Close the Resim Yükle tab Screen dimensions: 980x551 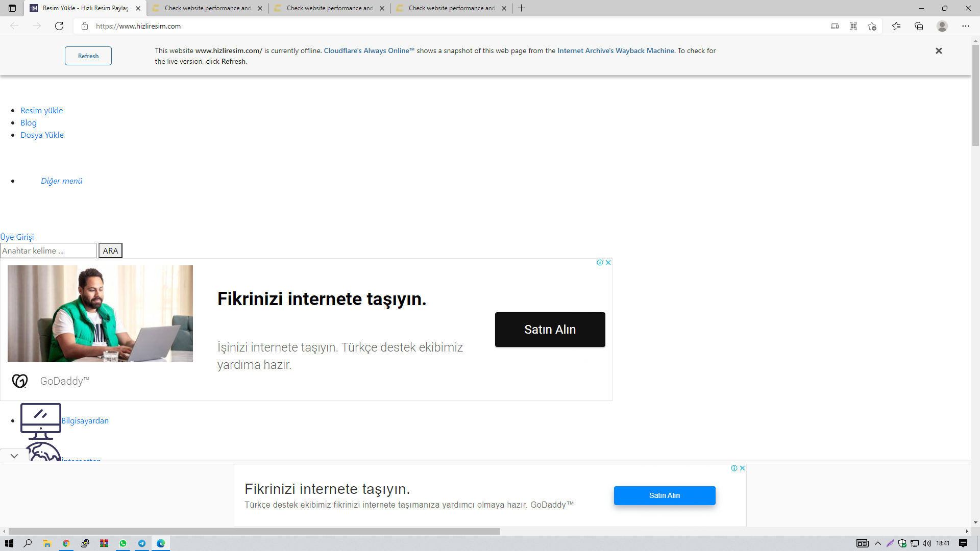tap(138, 8)
